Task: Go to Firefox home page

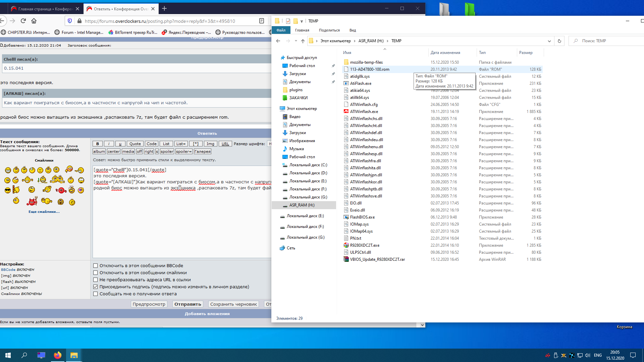Action: point(34,21)
